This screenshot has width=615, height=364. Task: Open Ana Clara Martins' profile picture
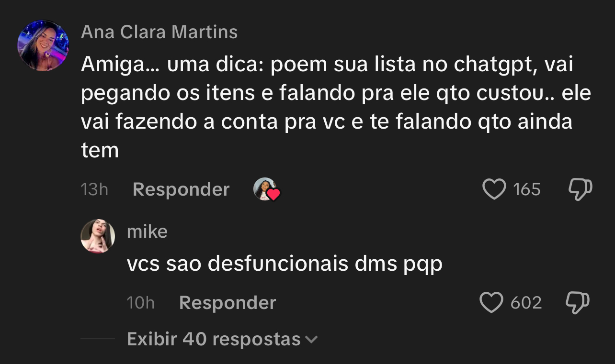click(x=43, y=46)
